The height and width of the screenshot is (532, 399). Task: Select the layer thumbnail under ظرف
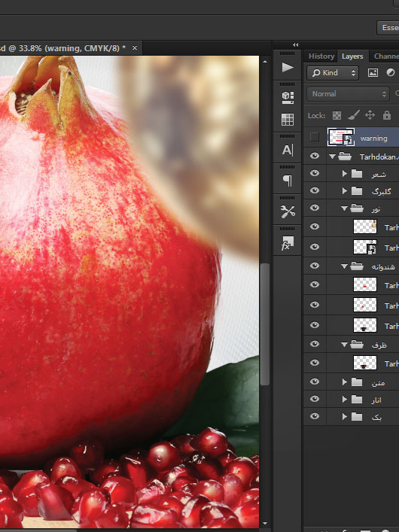(x=365, y=363)
